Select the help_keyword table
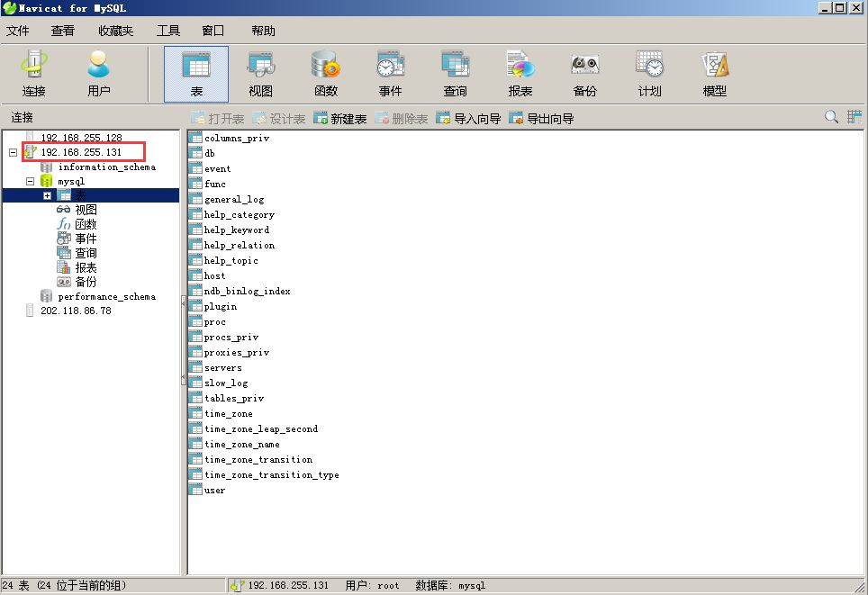 tap(236, 230)
